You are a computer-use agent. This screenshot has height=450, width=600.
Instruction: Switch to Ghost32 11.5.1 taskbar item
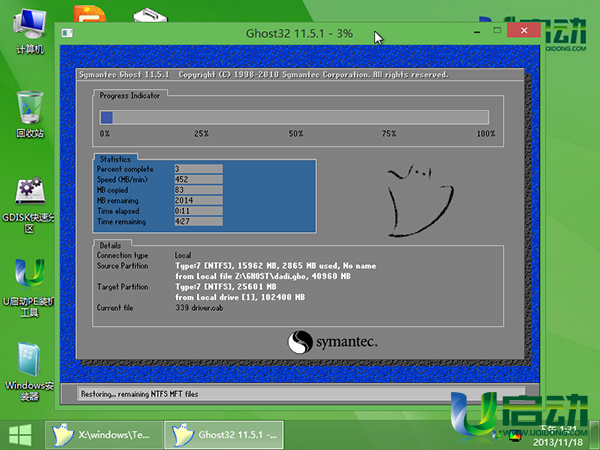(224, 435)
